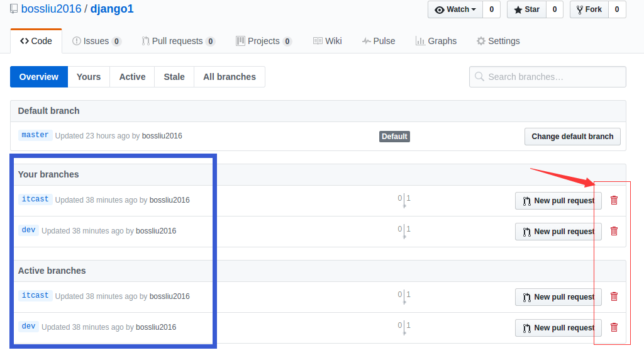Delete dev branch under Your branches
Viewport: 644px width, 360px height.
(614, 231)
